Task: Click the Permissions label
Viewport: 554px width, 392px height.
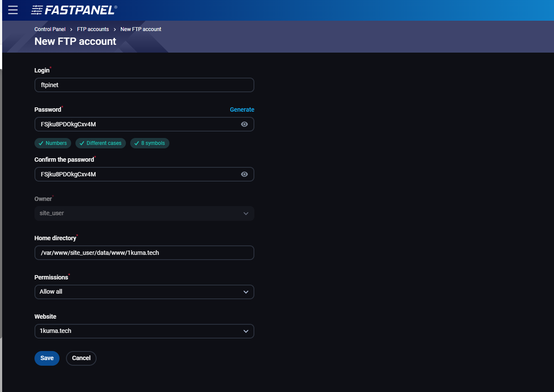Action: pos(51,277)
